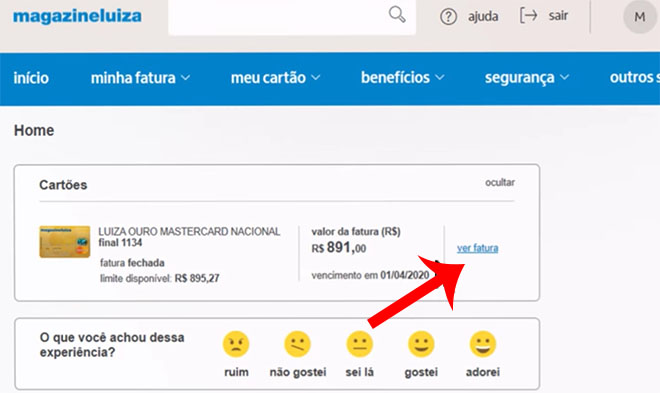Click the adorei label text
The height and width of the screenshot is (393, 660).
click(483, 372)
